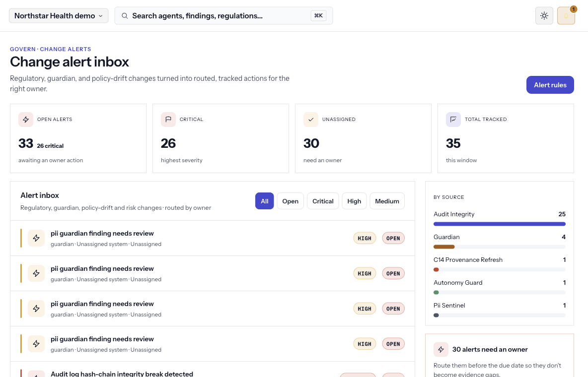Open the Northstar Health demo workspace dropdown

pyautogui.click(x=59, y=16)
